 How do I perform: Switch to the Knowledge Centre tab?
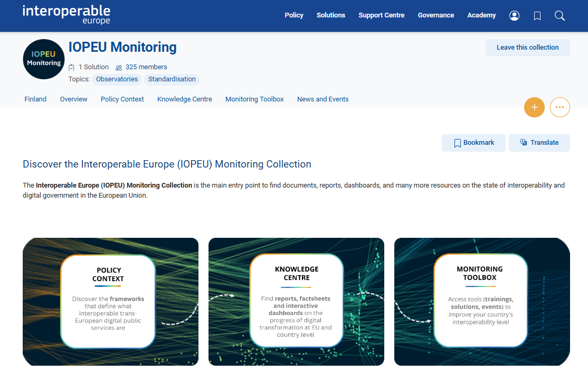(x=185, y=99)
